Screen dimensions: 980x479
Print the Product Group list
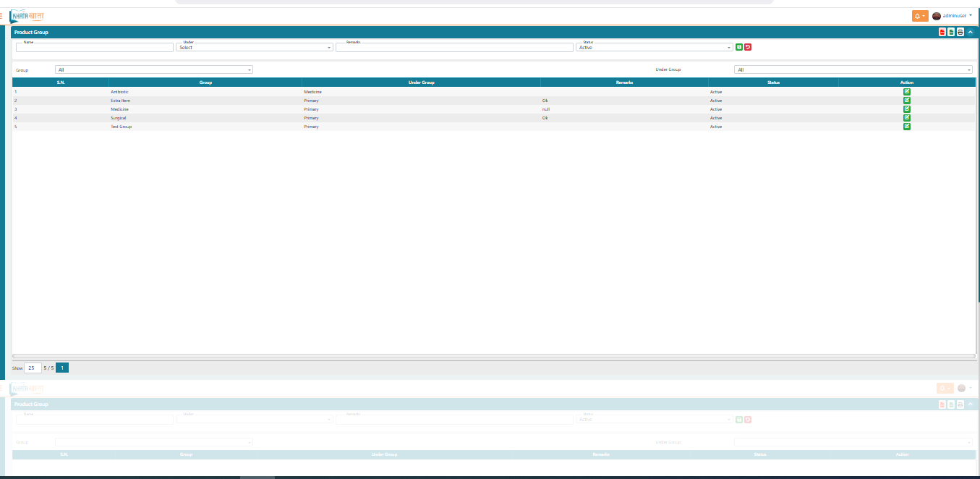click(x=960, y=32)
